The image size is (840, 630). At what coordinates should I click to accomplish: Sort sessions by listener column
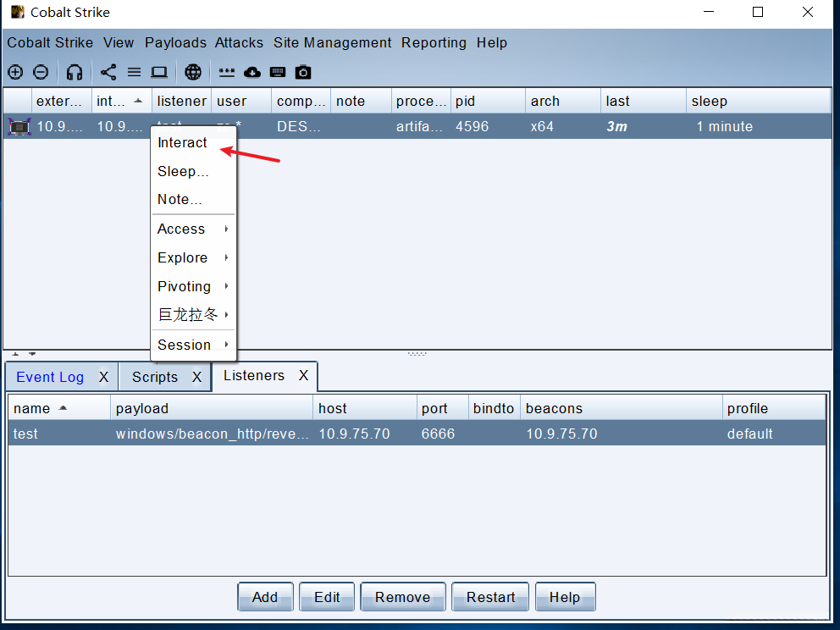tap(181, 101)
